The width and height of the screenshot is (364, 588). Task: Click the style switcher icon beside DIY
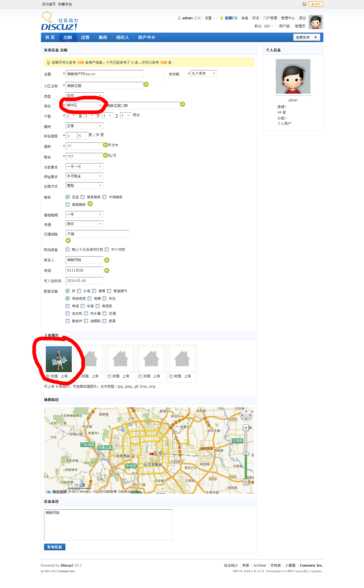tap(305, 4)
